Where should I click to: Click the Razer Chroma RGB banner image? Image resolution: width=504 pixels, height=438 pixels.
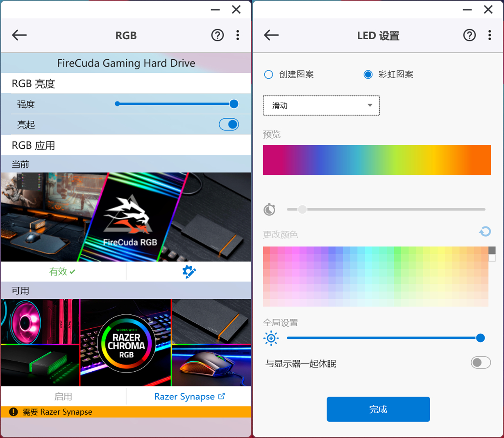(x=126, y=343)
